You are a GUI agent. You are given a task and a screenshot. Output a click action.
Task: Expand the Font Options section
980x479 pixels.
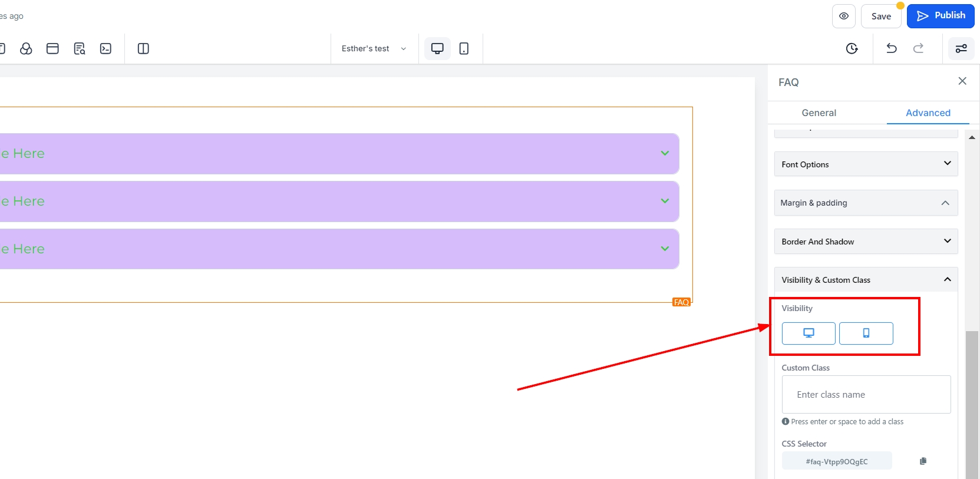click(x=865, y=164)
